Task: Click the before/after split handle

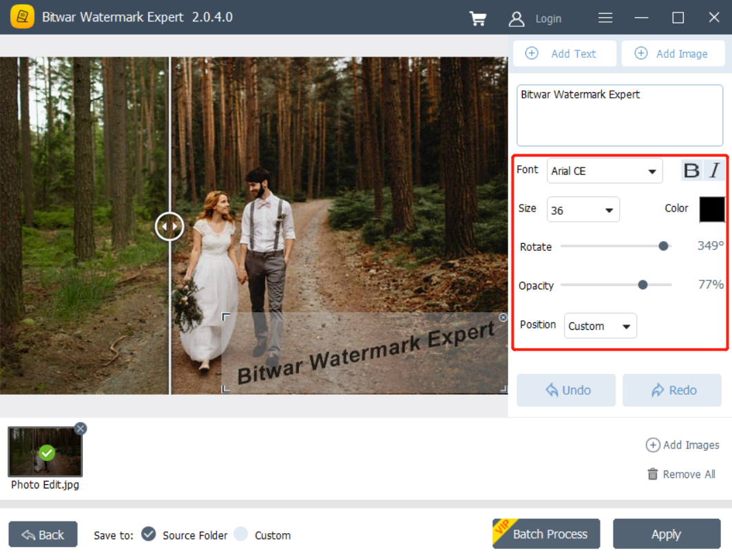Action: (x=169, y=227)
